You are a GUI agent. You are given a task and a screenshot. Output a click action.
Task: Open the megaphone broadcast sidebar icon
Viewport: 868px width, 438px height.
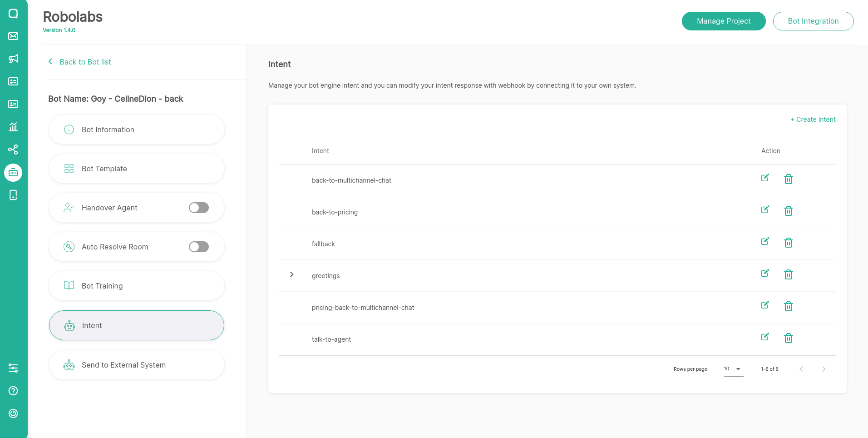pos(13,59)
